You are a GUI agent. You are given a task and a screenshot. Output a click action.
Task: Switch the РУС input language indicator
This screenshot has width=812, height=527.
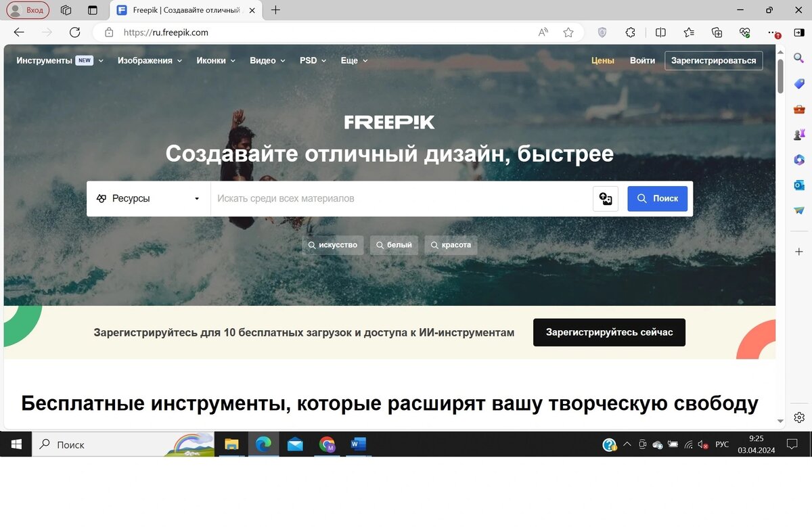click(722, 444)
